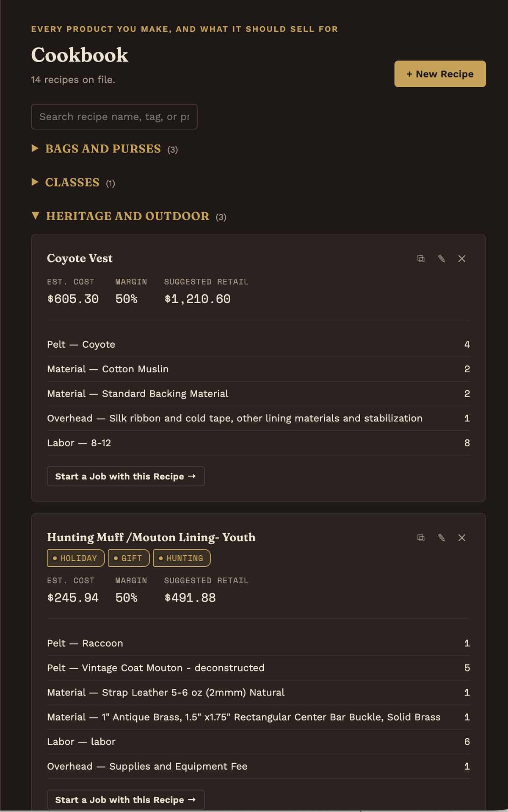The width and height of the screenshot is (508, 812).
Task: Start a job with the Coyote Vest recipe
Action: click(126, 476)
